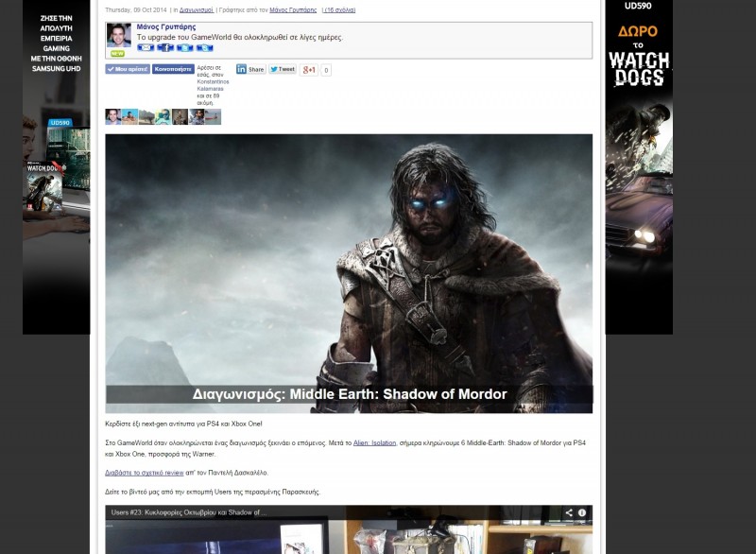Click the Facebook 'Κοινοποίηστε' share button
Viewport: 756px width, 554px height.
point(173,69)
